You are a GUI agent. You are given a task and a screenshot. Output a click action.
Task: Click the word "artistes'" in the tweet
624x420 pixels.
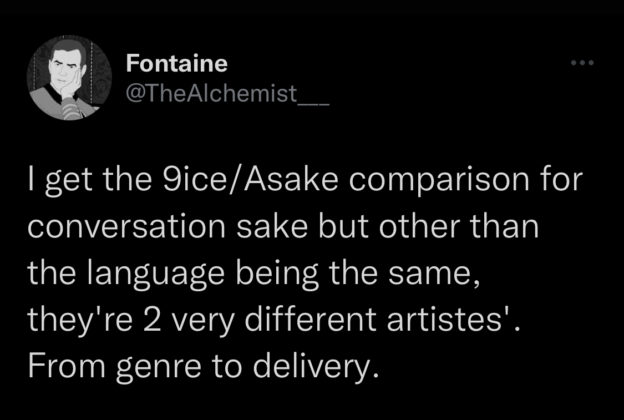click(x=449, y=321)
